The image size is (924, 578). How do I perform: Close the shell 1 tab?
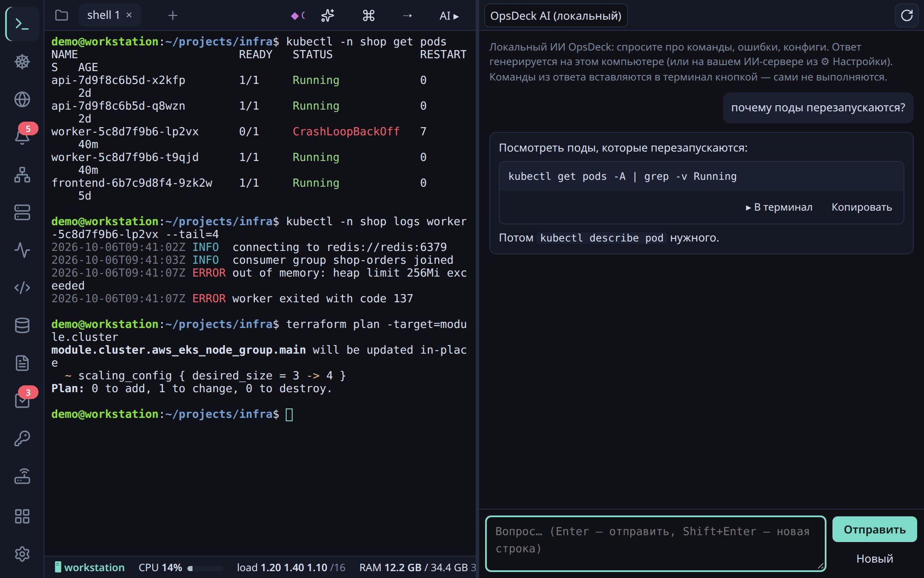tap(129, 15)
